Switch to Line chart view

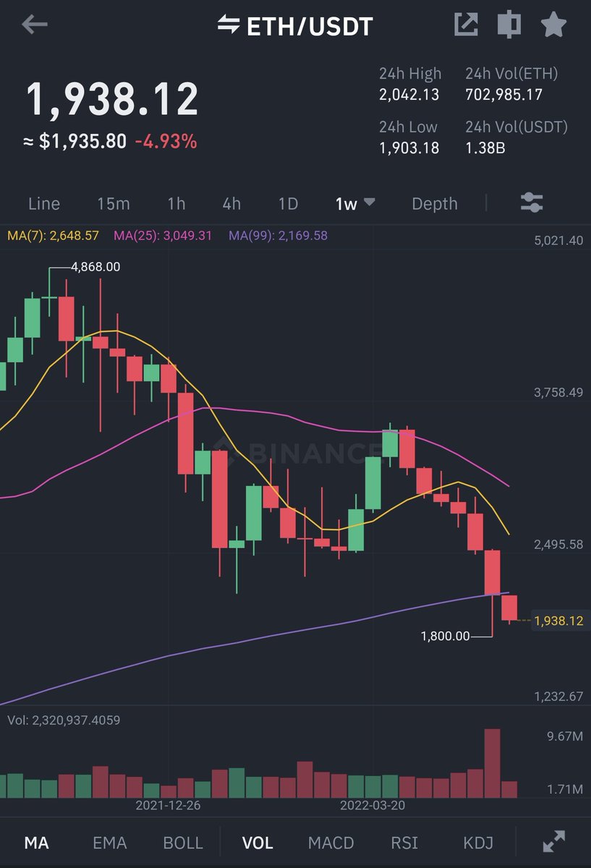click(44, 204)
